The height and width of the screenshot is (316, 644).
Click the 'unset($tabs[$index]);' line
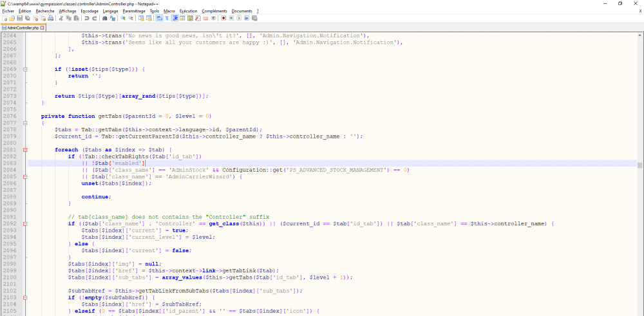click(x=117, y=183)
